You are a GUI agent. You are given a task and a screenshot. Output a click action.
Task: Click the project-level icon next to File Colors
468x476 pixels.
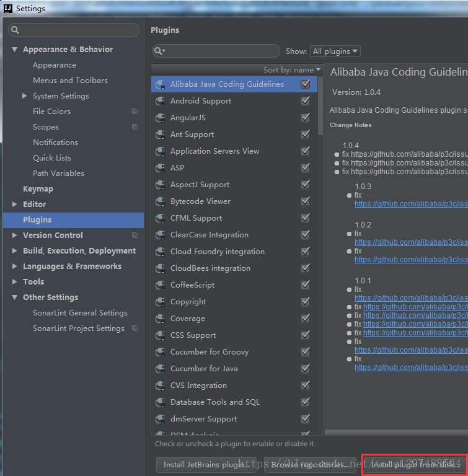click(x=135, y=112)
